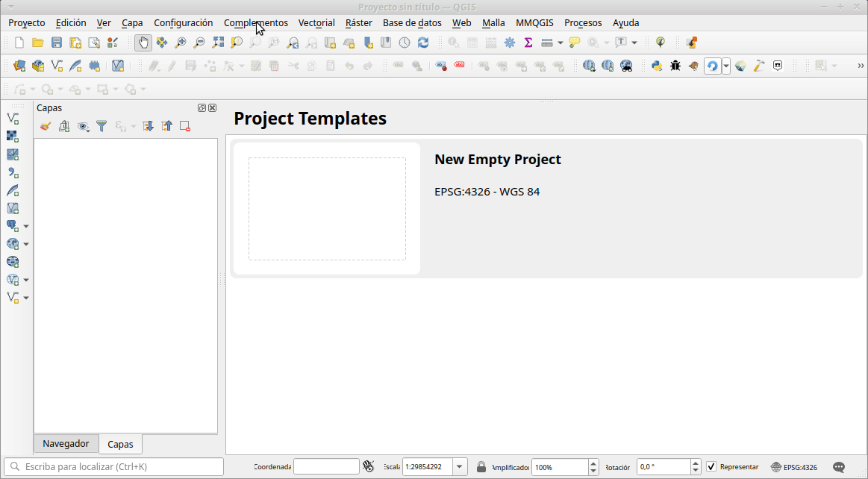Expand the Add WFS Layer dropdown arrow
Viewport: 868px width, 479px height.
[x=26, y=280]
